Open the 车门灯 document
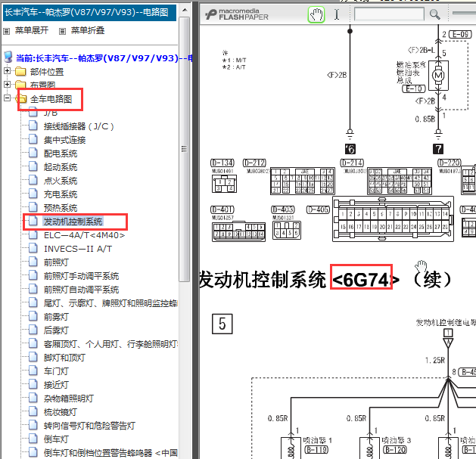Screen dimensions: 476x459 pyautogui.click(x=56, y=371)
